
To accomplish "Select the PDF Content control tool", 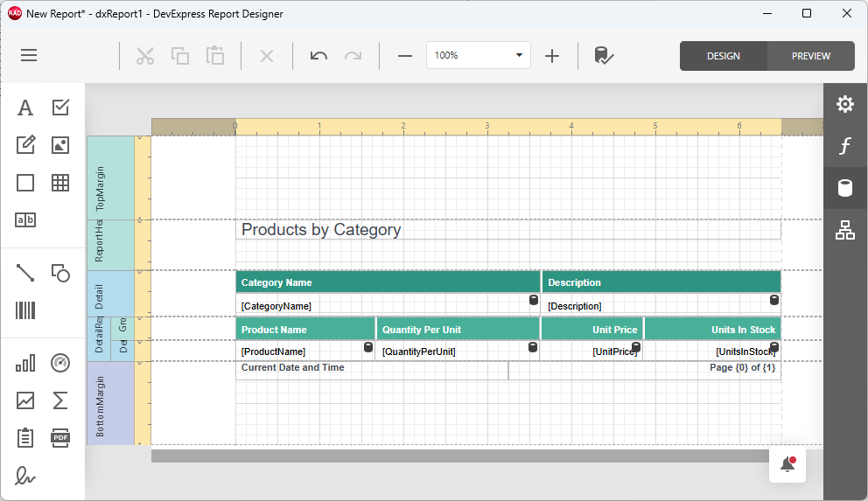I will (x=60, y=438).
